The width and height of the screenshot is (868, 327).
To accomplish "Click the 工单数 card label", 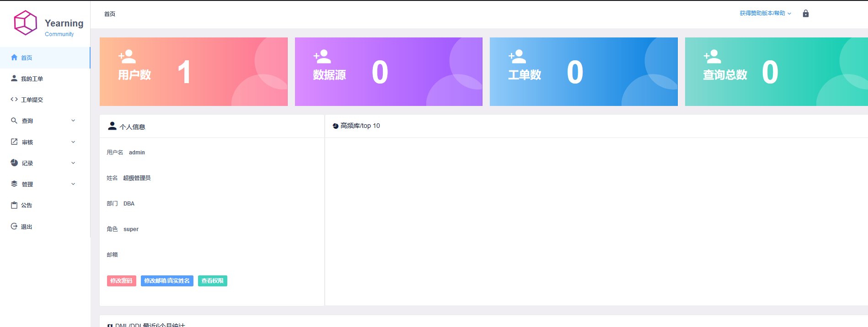I will [525, 75].
